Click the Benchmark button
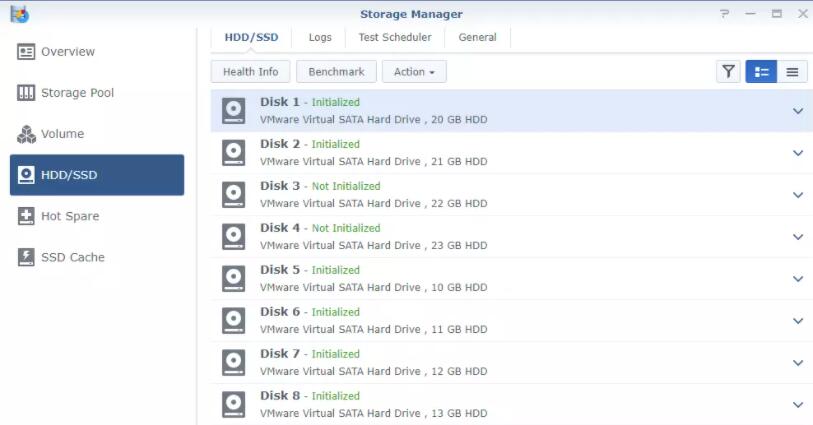813x425 pixels. (337, 72)
